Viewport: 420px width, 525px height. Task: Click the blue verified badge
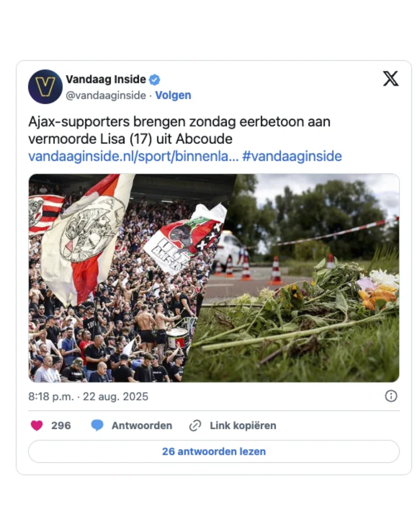pyautogui.click(x=155, y=80)
